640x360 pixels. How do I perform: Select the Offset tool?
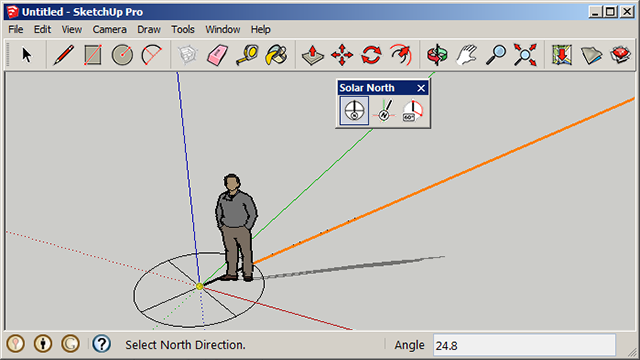tap(401, 55)
